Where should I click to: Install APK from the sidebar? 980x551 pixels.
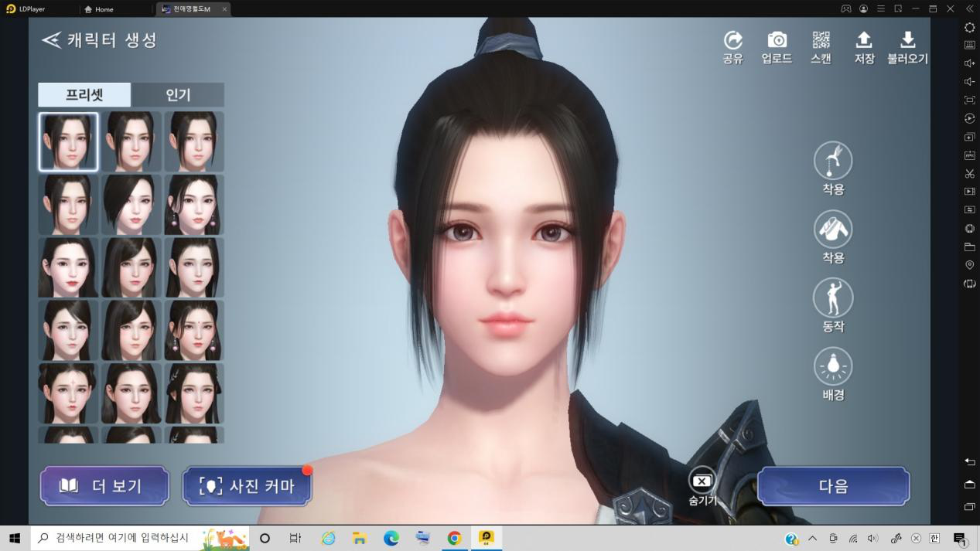(x=969, y=155)
